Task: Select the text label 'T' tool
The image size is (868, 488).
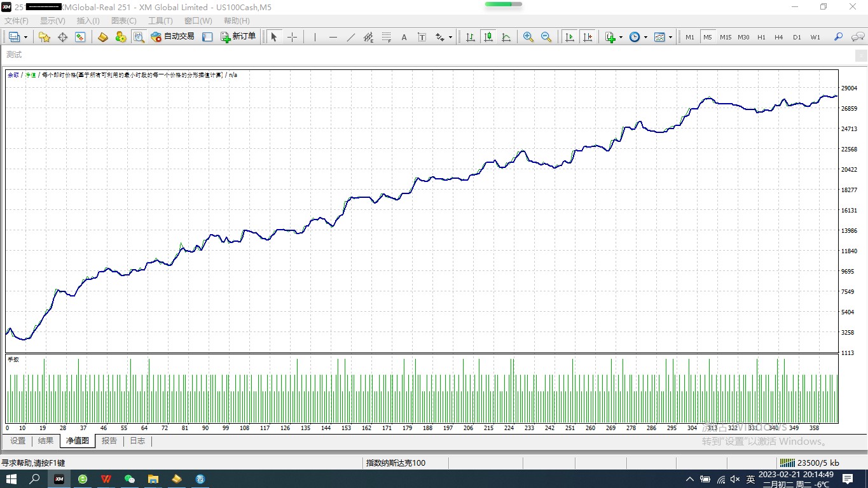Action: 422,37
